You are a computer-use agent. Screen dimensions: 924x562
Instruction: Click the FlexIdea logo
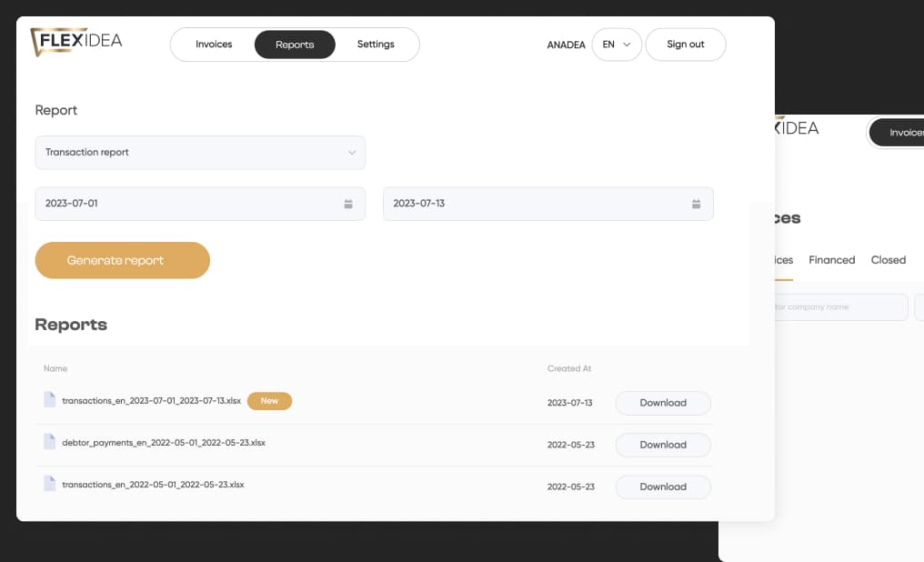[x=76, y=42]
